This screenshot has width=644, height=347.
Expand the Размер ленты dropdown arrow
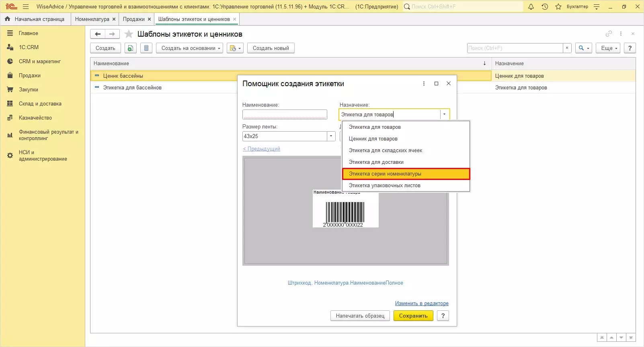[x=331, y=136]
